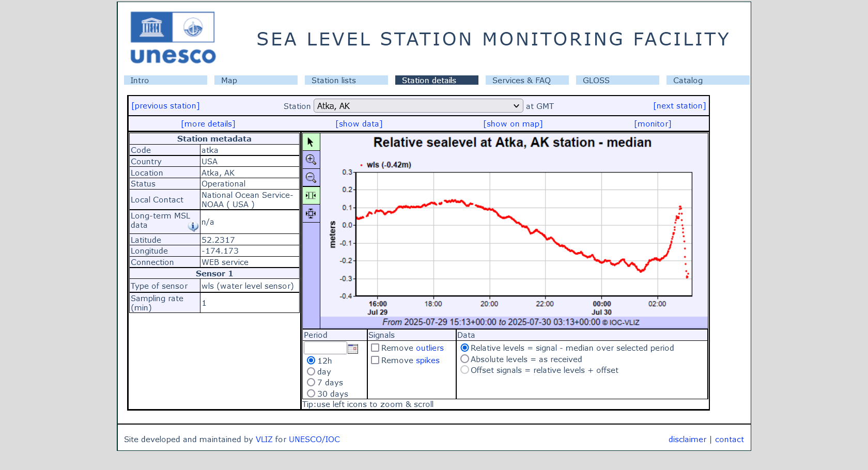This screenshot has width=868, height=470.
Task: Select Absolute levels as received option
Action: (x=464, y=359)
